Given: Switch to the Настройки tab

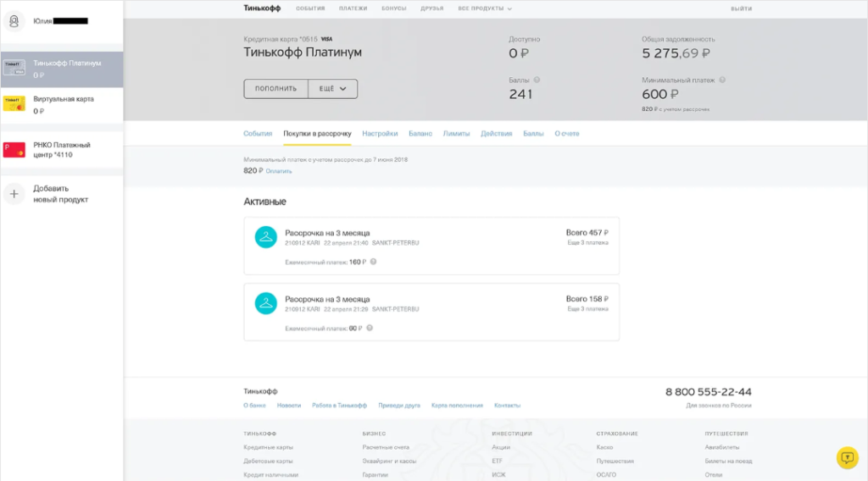Looking at the screenshot, I should click(380, 134).
